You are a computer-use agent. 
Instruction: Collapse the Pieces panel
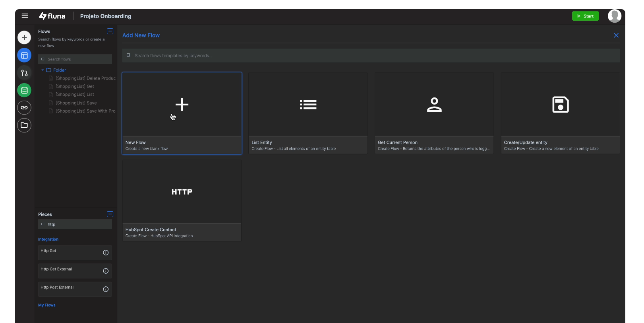coord(110,214)
